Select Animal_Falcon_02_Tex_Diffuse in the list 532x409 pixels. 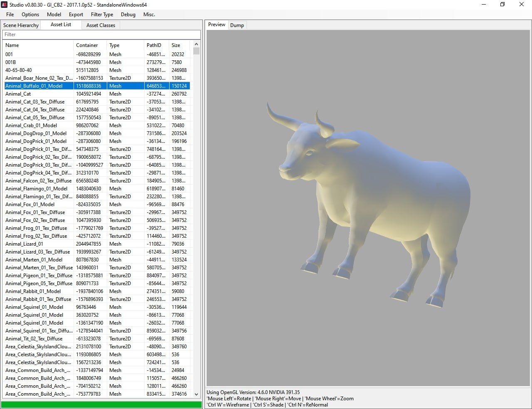tap(97, 181)
